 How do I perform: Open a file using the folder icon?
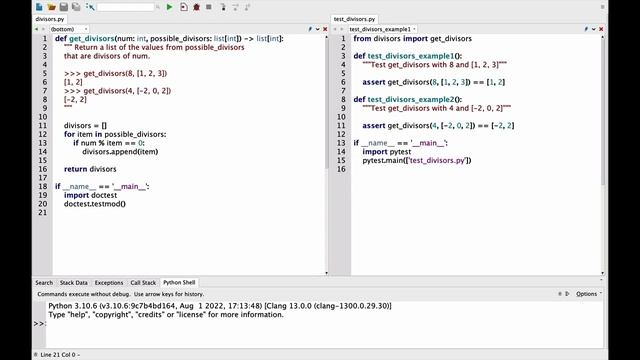pyautogui.click(x=51, y=7)
